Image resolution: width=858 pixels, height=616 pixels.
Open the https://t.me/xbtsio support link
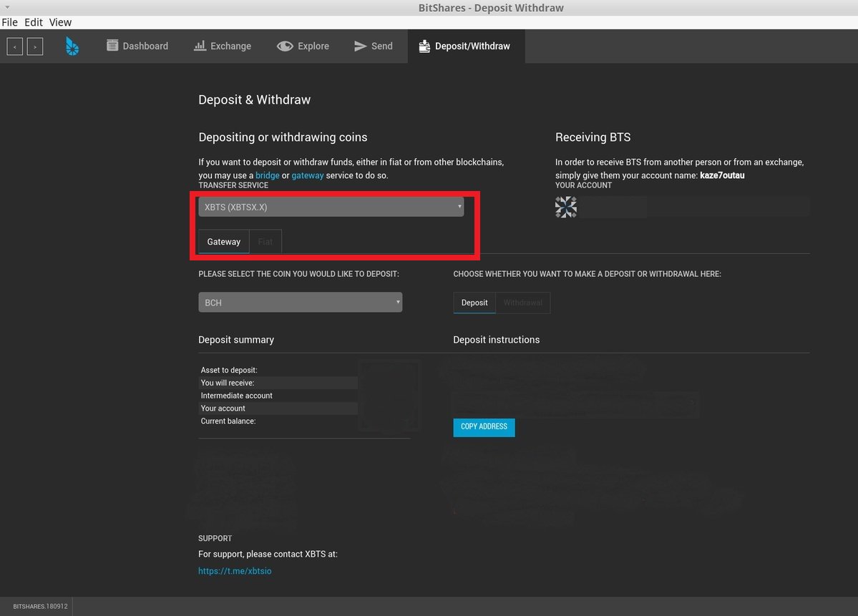pos(235,571)
